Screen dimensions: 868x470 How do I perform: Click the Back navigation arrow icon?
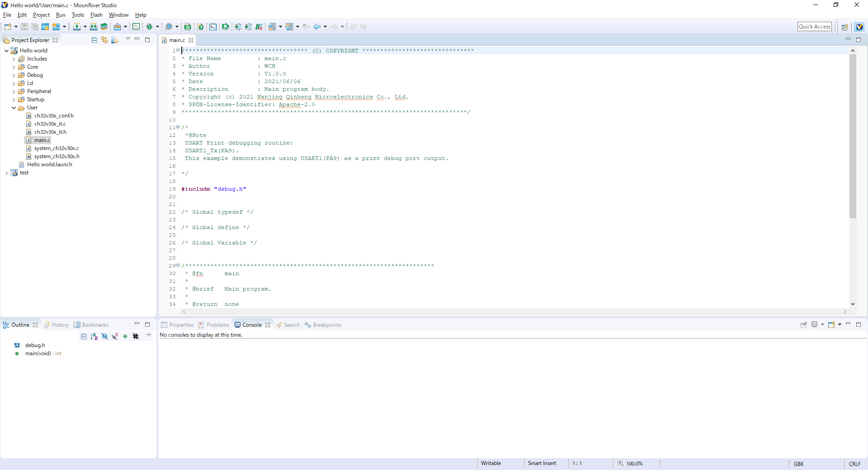coord(317,27)
